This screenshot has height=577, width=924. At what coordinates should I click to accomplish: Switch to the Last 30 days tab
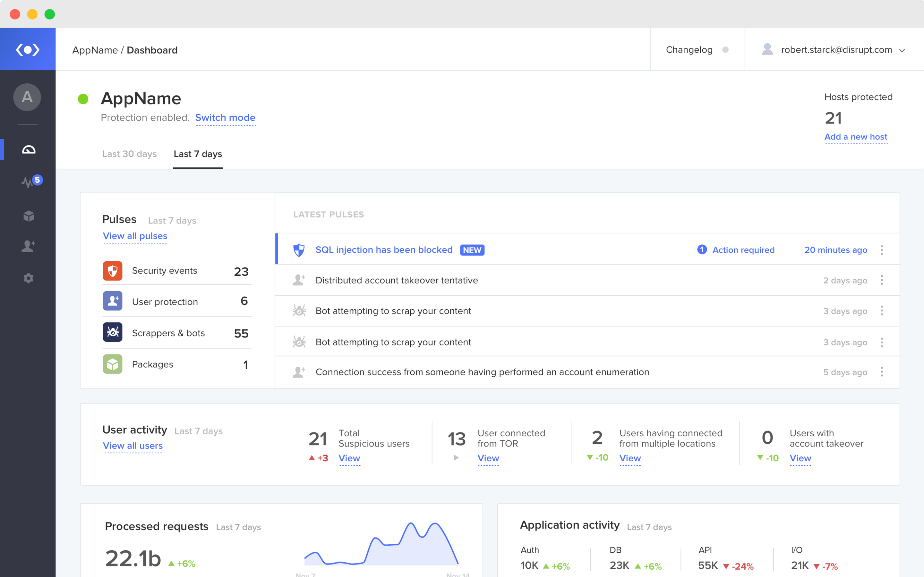(129, 154)
